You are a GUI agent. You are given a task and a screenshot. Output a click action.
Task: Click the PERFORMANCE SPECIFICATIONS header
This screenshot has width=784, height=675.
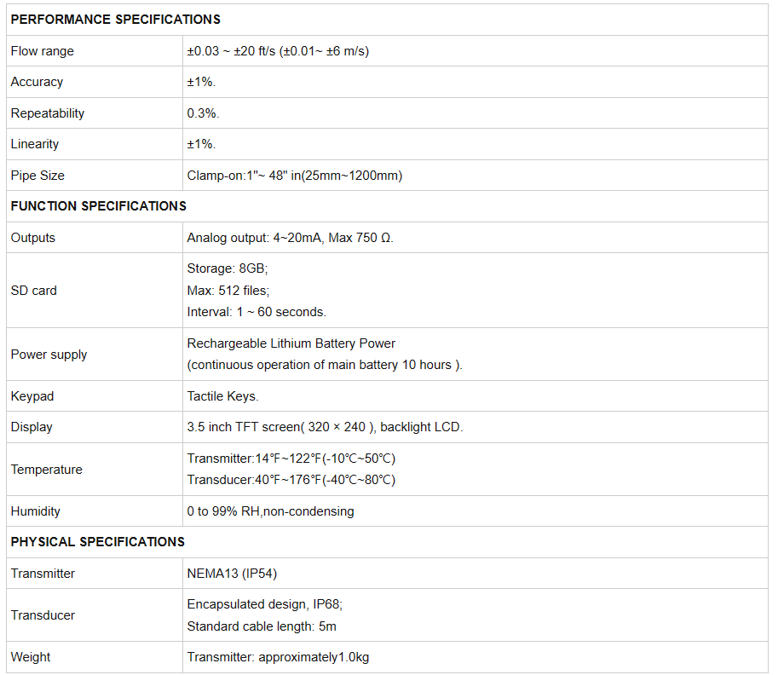pos(116,20)
